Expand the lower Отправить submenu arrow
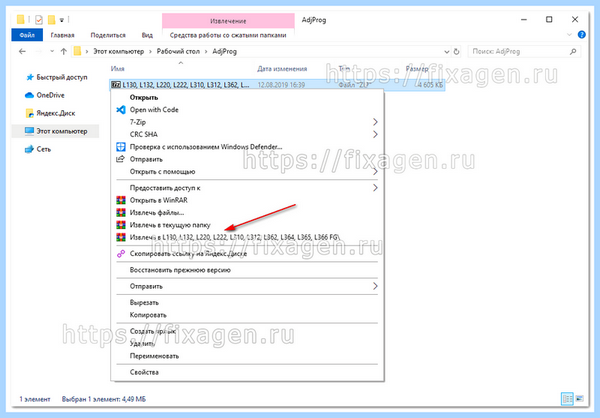The image size is (600, 418). (x=375, y=286)
